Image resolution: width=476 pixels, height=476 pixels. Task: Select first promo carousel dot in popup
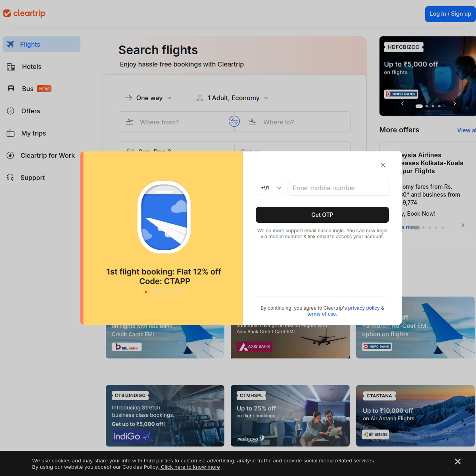pos(146,292)
